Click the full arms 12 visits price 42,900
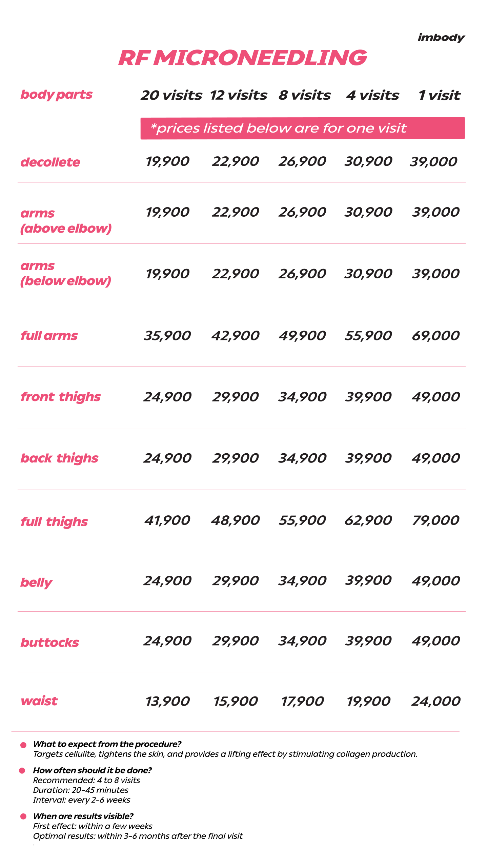488x868 pixels. [x=235, y=336]
